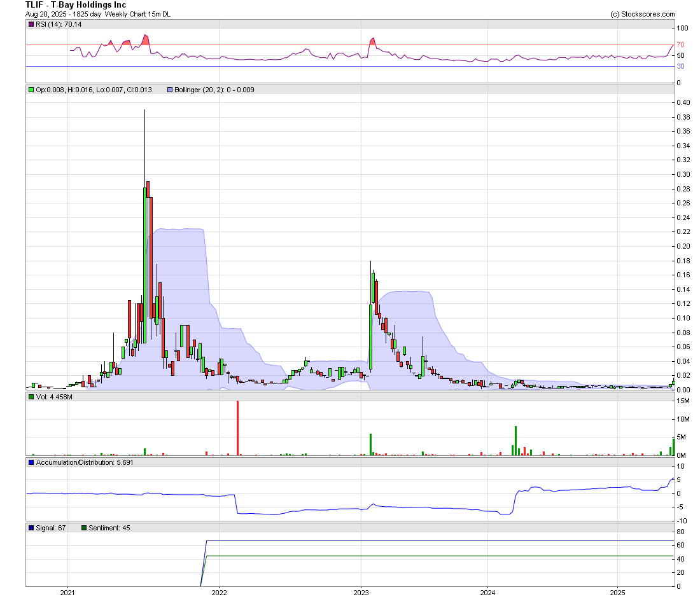Click the tall red volume spike bar in early 2022
Screen dimensions: 700x606
(x=237, y=428)
